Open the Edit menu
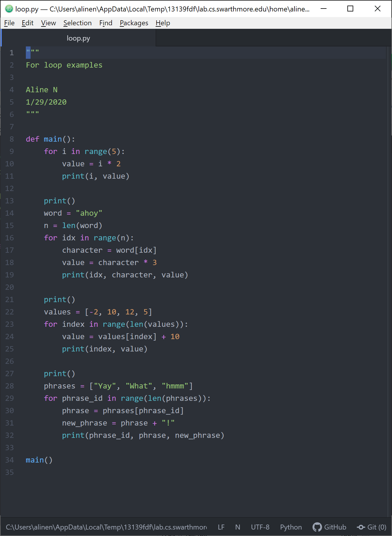392x536 pixels. point(28,23)
